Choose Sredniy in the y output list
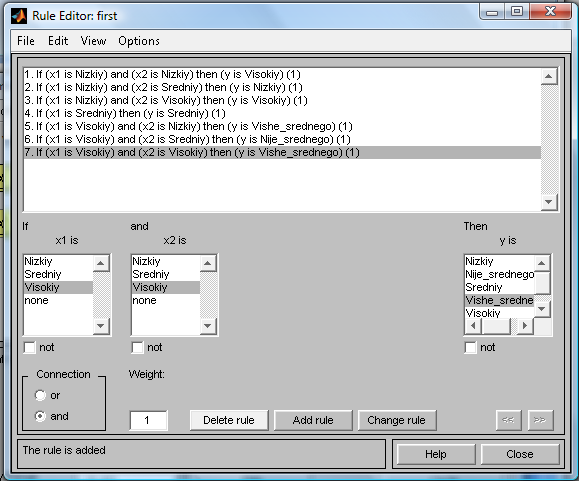The image size is (579, 481). pos(499,287)
